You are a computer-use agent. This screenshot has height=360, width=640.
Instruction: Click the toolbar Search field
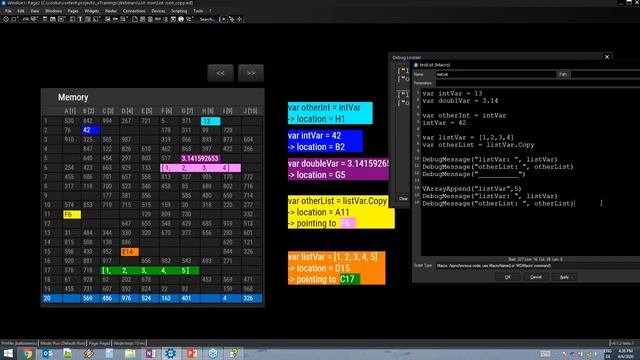coord(207,19)
